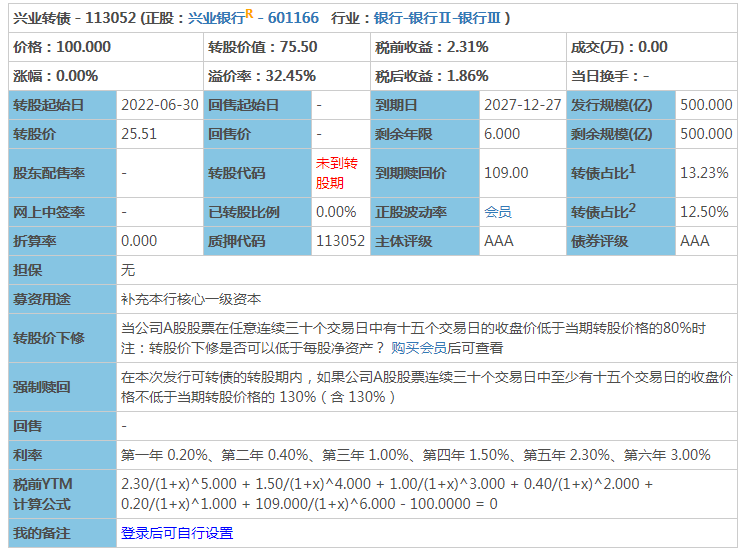Select the 强制赎回 row label
Image resolution: width=749 pixels, height=556 pixels.
(63, 387)
